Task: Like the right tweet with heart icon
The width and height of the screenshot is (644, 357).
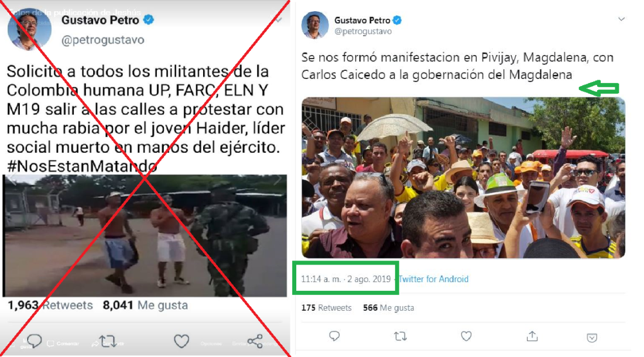Action: click(x=466, y=337)
